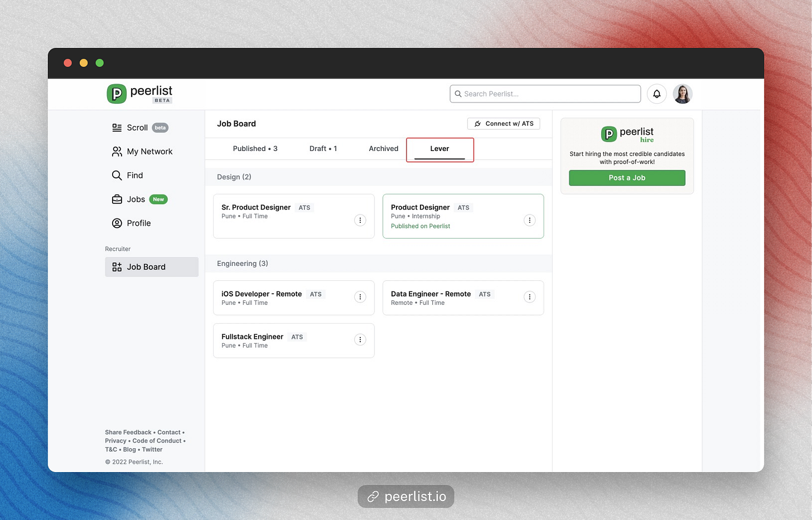This screenshot has height=520, width=812.
Task: Switch to the Lever tab
Action: 439,149
